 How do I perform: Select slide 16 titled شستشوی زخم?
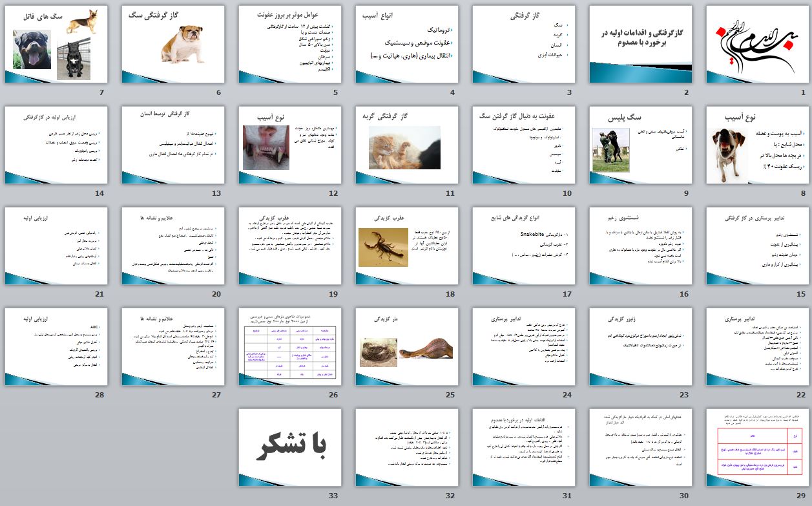640,246
